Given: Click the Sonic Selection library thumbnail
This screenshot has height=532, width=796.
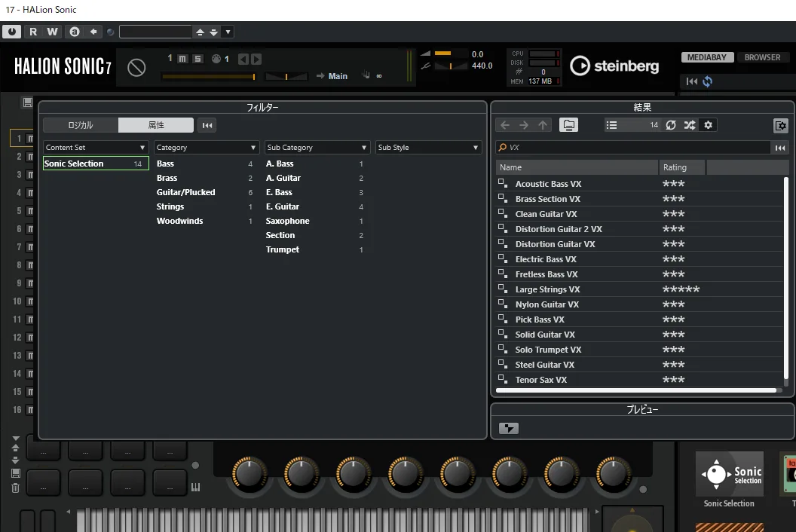Looking at the screenshot, I should coord(729,474).
